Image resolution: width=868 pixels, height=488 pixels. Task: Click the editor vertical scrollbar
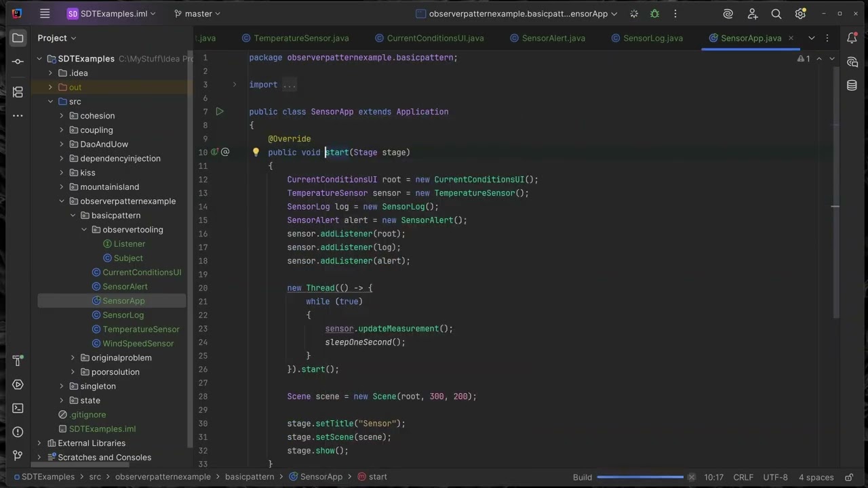pyautogui.click(x=837, y=191)
